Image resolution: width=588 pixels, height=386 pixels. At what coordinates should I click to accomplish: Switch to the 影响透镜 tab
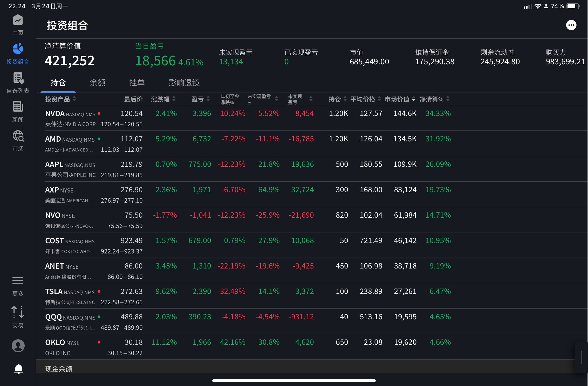[184, 82]
